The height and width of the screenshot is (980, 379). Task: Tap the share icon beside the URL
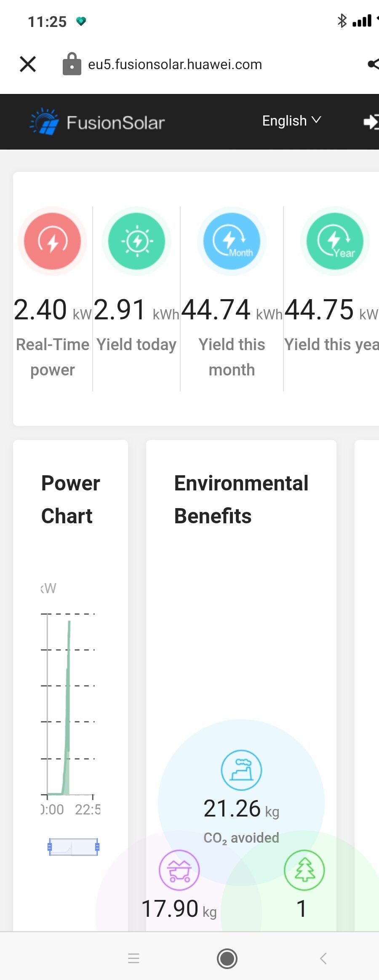point(373,64)
